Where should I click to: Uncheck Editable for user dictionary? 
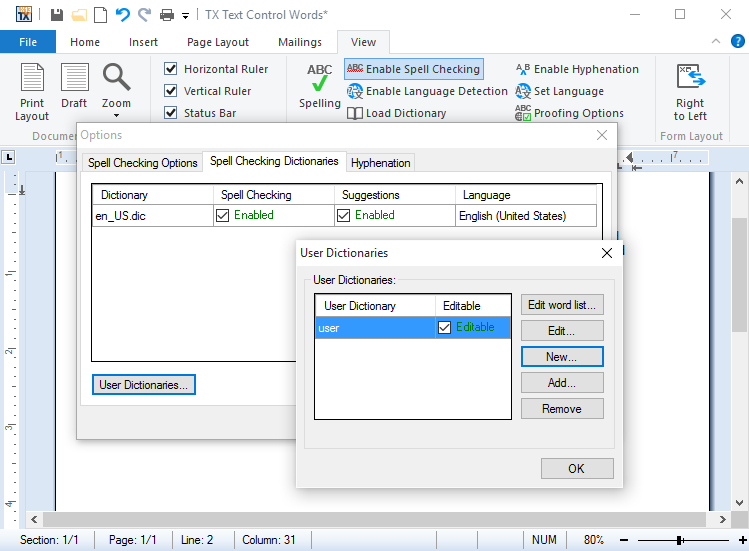pyautogui.click(x=445, y=328)
